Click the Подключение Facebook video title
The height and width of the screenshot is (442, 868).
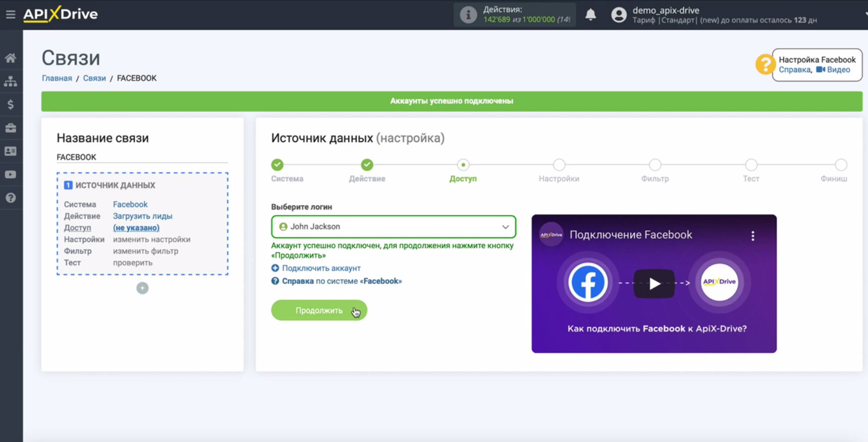[631, 235]
